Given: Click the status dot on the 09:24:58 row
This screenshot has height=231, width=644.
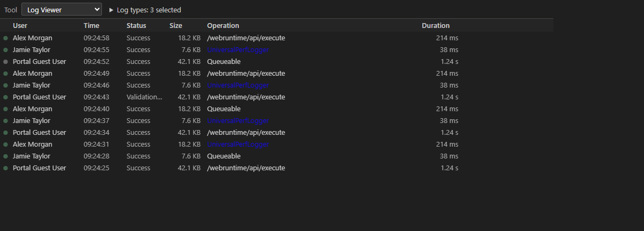Looking at the screenshot, I should click(x=6, y=38).
